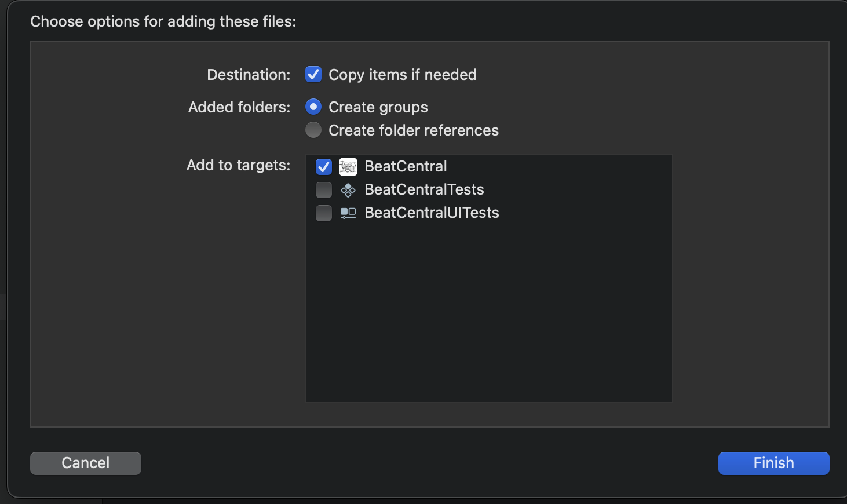Click the blue checkmark next to BeatCentral
The image size is (847, 504).
(x=324, y=166)
